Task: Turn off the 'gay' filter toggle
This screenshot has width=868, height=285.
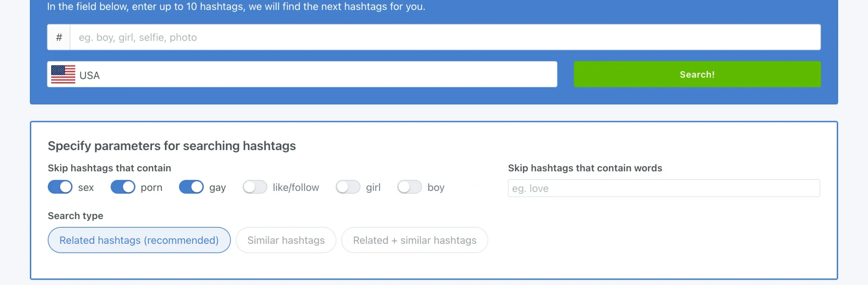Action: tap(191, 187)
